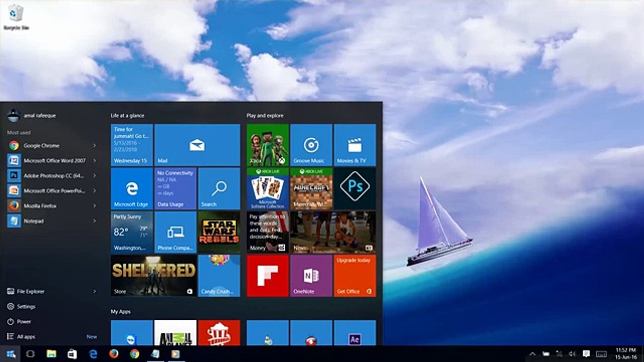
Task: Click the "Play and explore" group header
Action: tap(265, 116)
